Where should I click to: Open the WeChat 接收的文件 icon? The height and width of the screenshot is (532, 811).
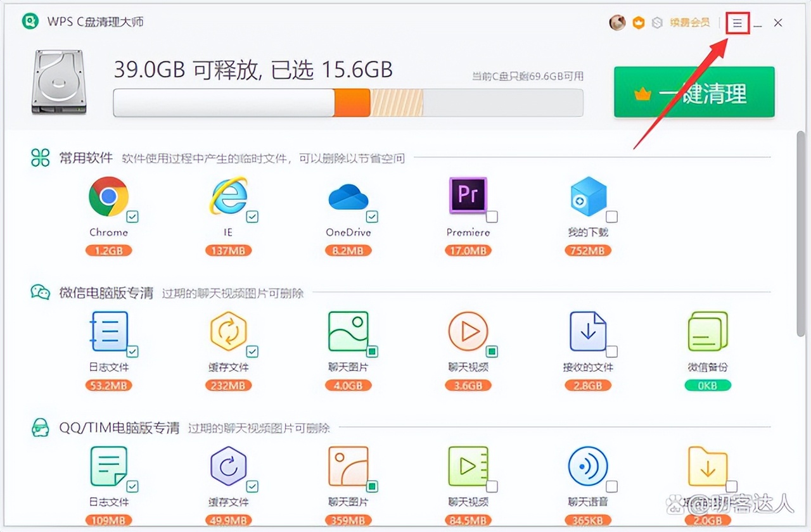(588, 331)
